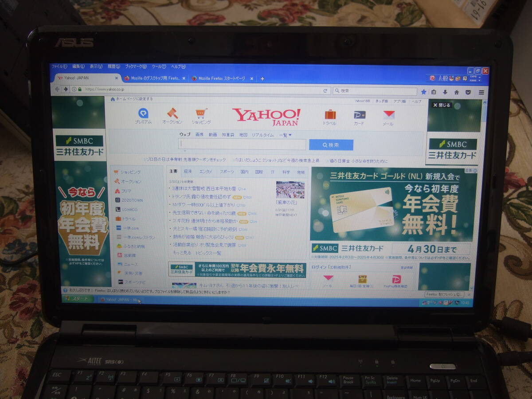Viewport: 532px width, 399px height.
Task: Open the ツール menu
Action: tap(159, 66)
